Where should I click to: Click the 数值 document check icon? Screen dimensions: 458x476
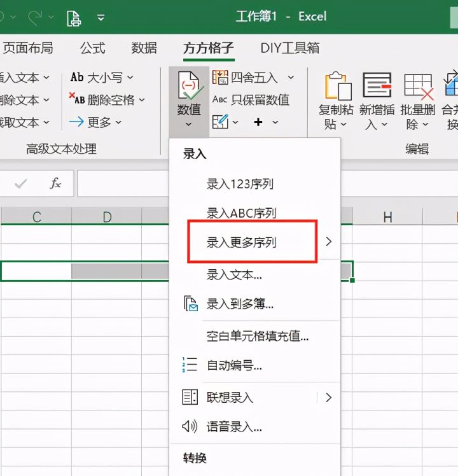pos(190,86)
